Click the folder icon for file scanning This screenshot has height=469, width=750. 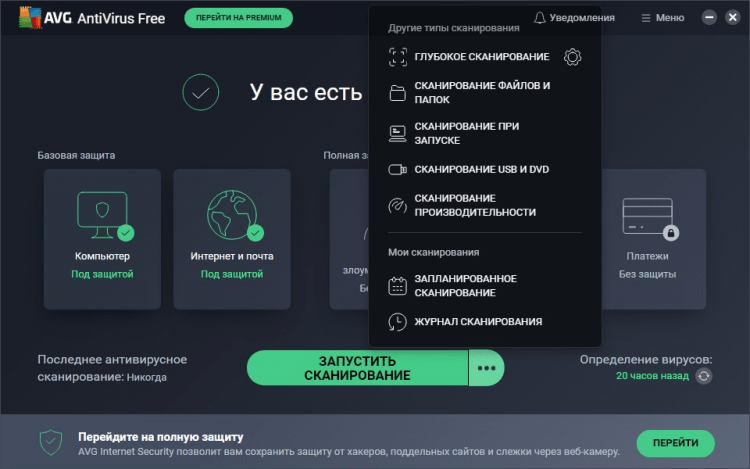click(397, 93)
